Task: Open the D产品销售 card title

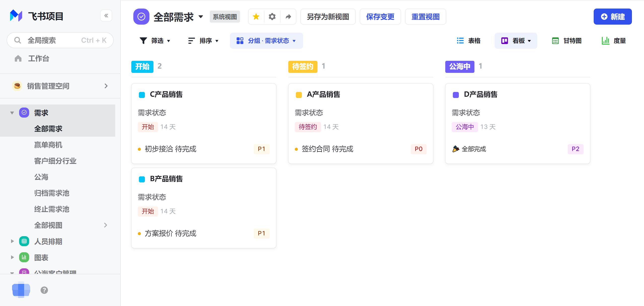Action: [x=480, y=94]
